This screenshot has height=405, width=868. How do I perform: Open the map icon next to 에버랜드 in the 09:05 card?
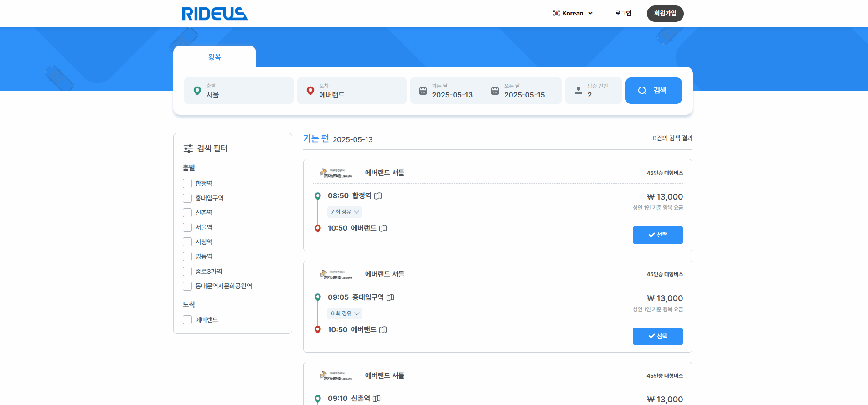tap(383, 330)
